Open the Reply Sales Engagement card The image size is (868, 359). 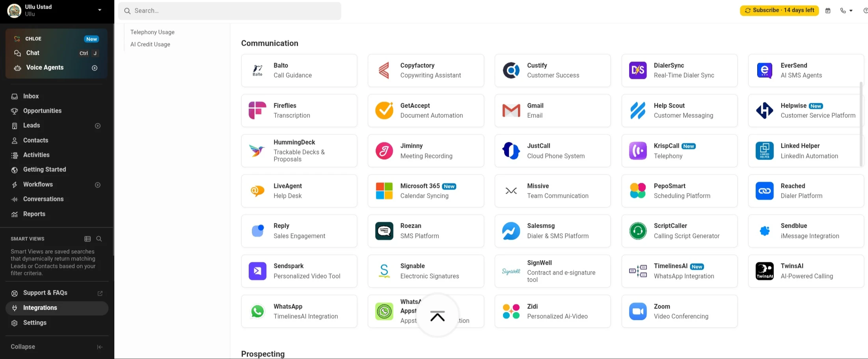(299, 231)
